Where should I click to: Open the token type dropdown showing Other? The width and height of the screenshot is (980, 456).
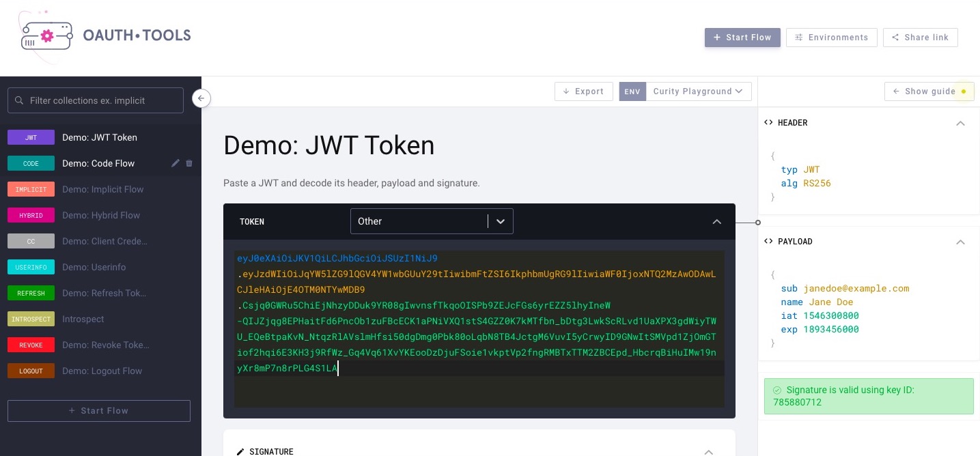(x=432, y=221)
